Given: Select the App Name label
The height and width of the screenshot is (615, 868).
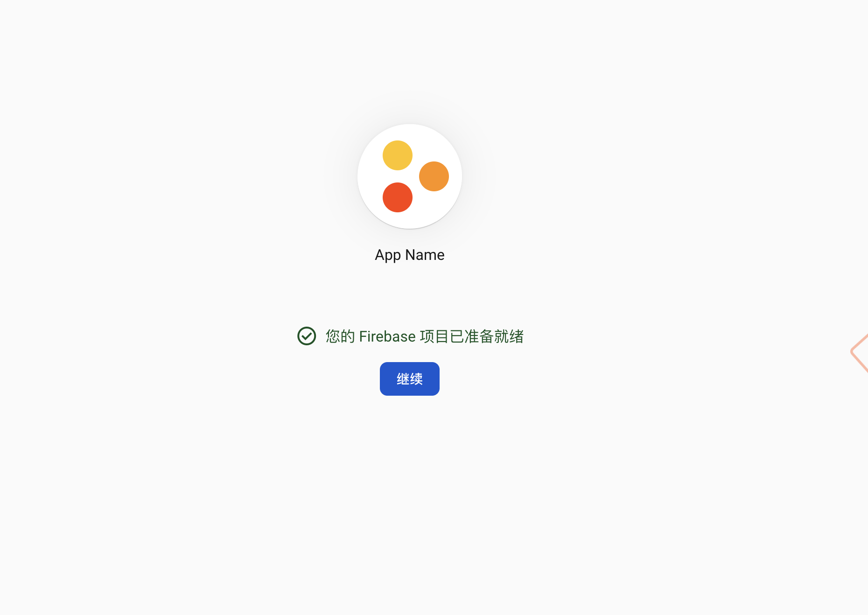Looking at the screenshot, I should click(410, 255).
